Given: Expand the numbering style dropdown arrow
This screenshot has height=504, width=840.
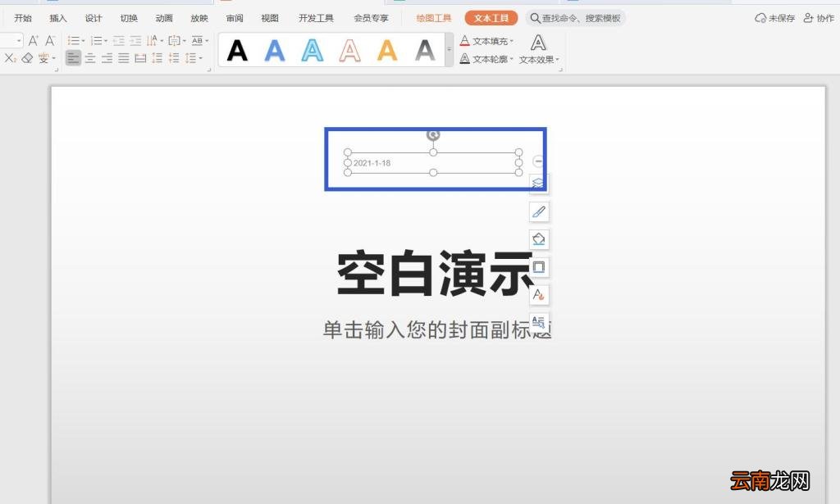Looking at the screenshot, I should pos(106,41).
